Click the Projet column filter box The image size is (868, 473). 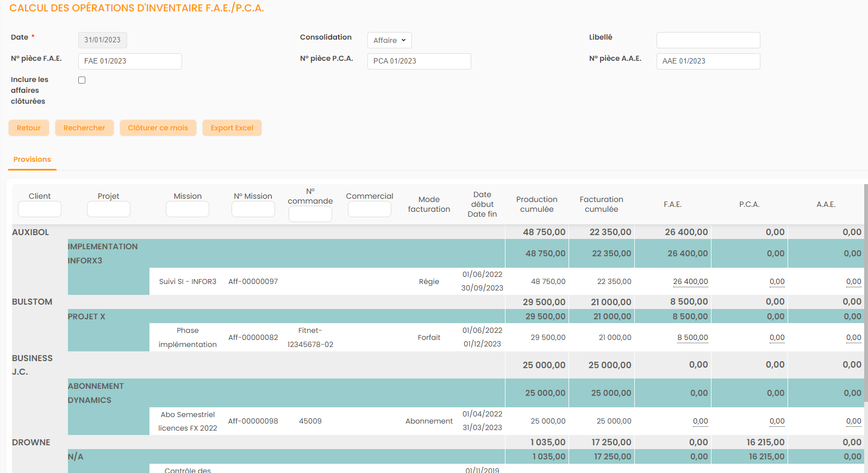pos(109,209)
